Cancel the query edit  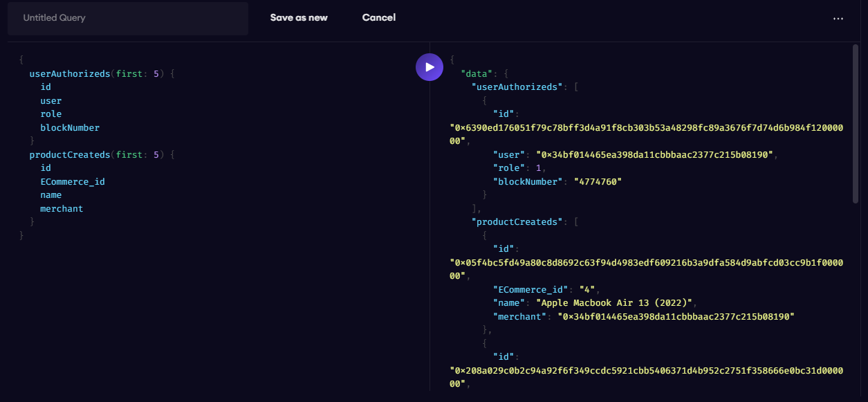click(379, 18)
